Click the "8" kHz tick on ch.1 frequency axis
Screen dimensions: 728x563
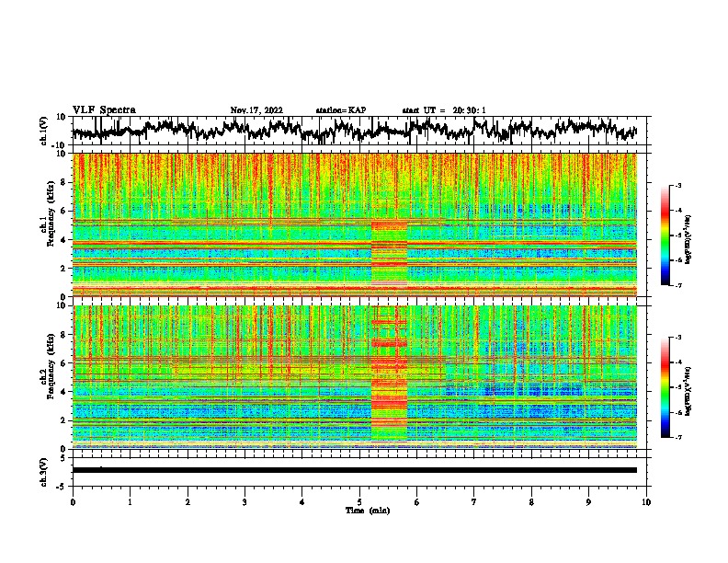point(63,182)
